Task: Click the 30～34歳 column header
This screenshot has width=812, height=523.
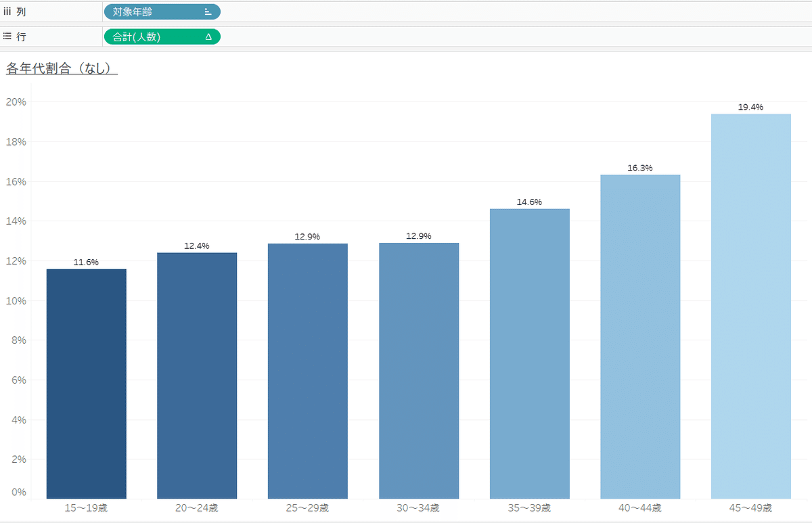Action: [x=418, y=507]
